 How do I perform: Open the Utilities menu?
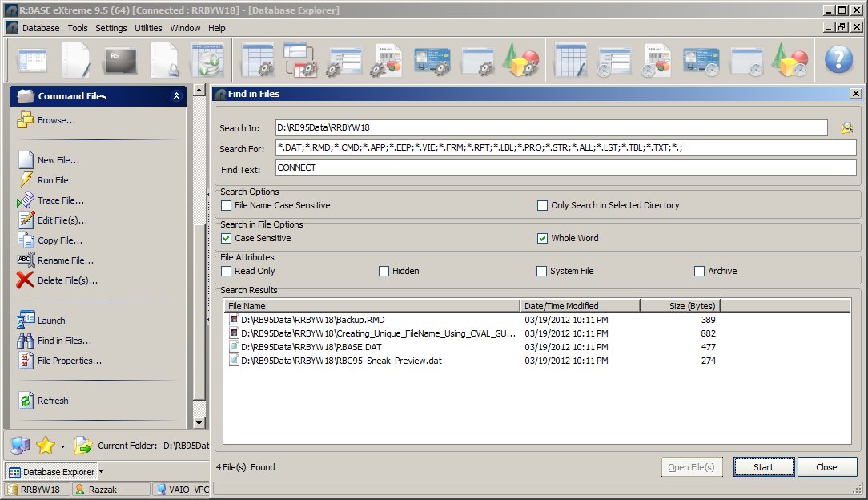[148, 28]
